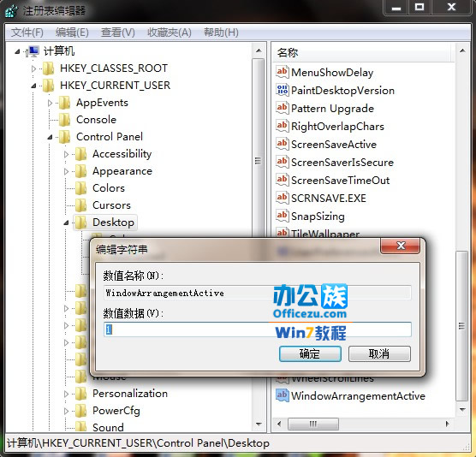The image size is (476, 457).
Task: Click the SnapSizing string value icon
Action: [x=282, y=216]
